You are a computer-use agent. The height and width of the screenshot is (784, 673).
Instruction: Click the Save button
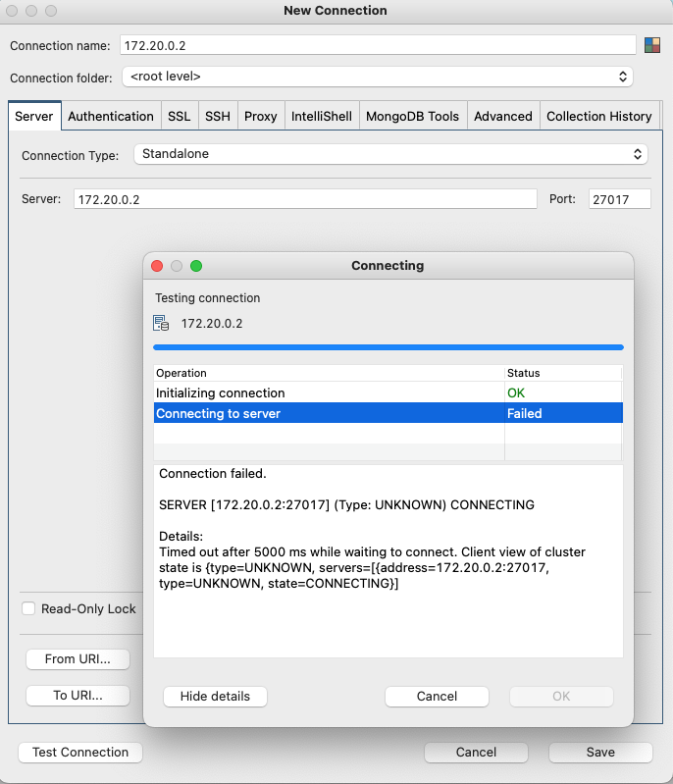tap(600, 752)
